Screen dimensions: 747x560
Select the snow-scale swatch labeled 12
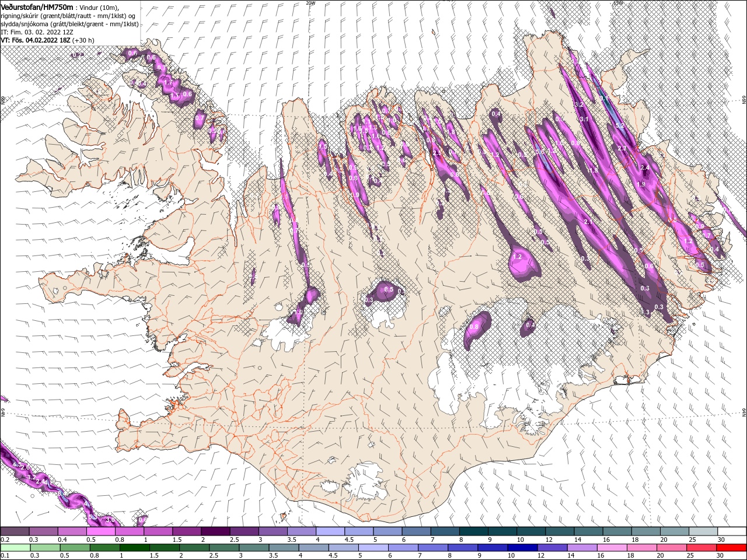click(560, 531)
